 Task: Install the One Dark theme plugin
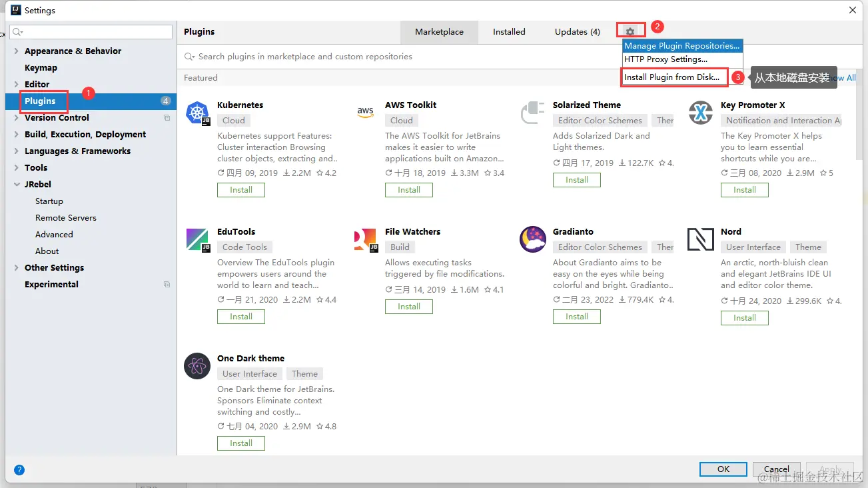click(x=241, y=443)
